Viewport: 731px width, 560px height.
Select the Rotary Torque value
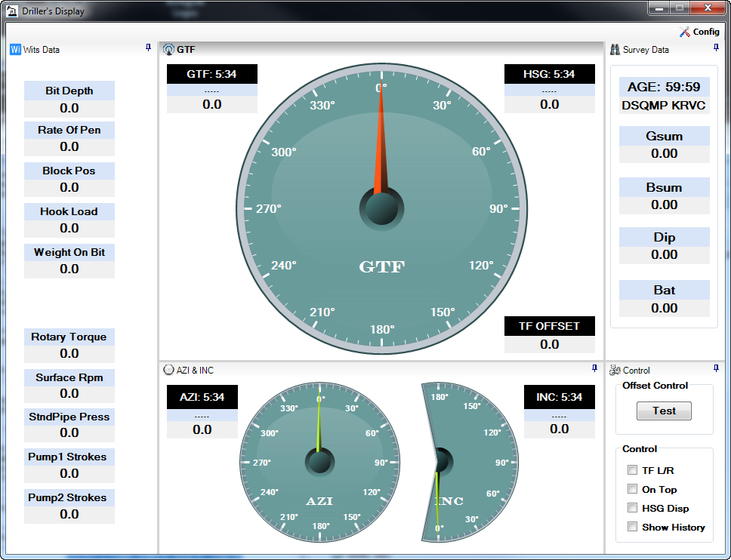69,354
